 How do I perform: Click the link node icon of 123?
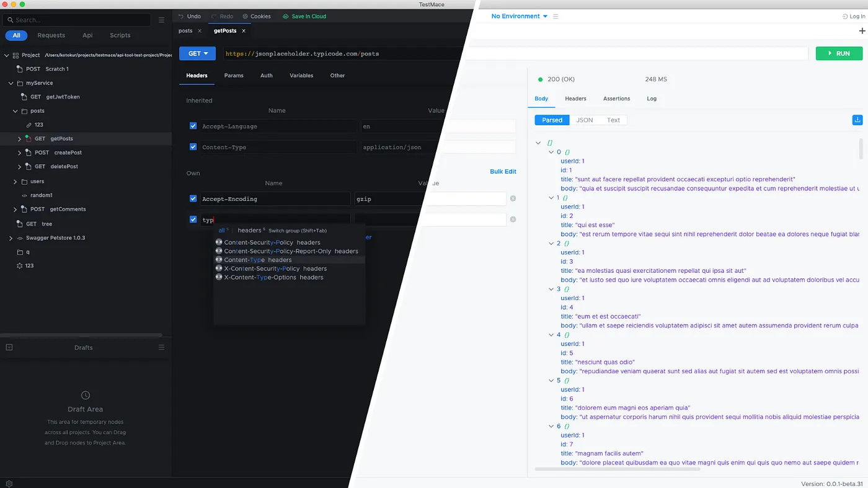tap(29, 125)
